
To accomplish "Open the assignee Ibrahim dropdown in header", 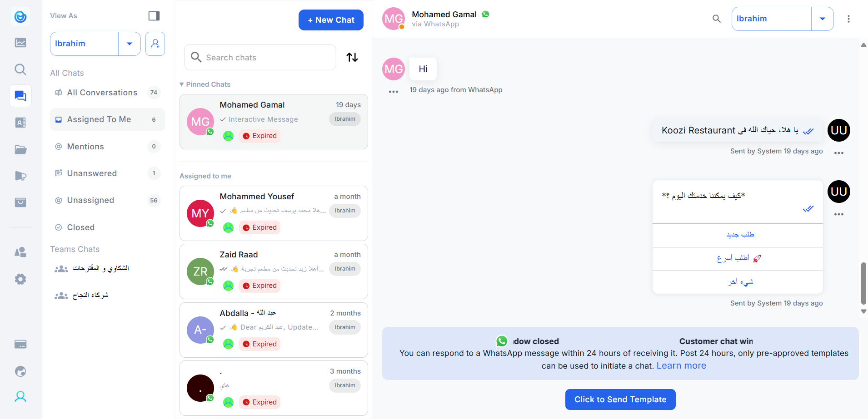I will 822,19.
